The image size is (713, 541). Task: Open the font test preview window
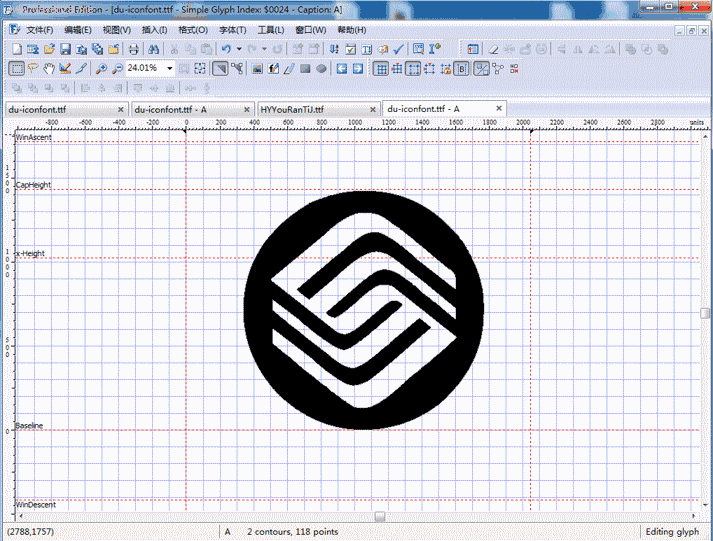pyautogui.click(x=418, y=49)
